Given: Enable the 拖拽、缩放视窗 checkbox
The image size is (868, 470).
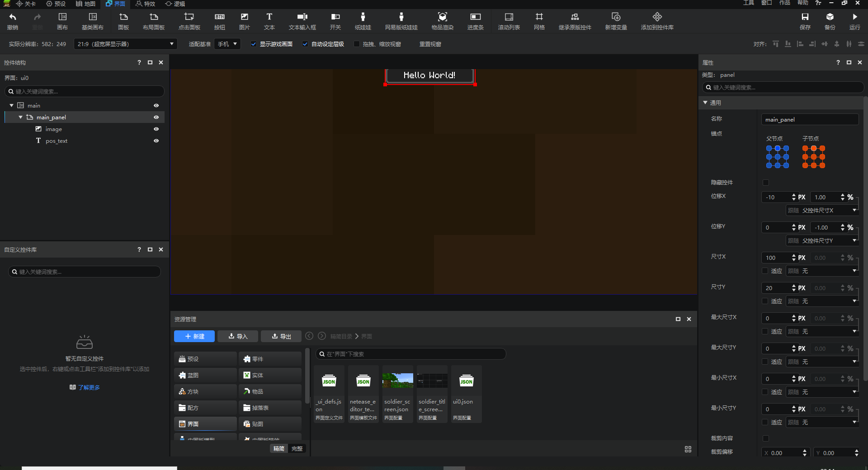Looking at the screenshot, I should click(357, 44).
